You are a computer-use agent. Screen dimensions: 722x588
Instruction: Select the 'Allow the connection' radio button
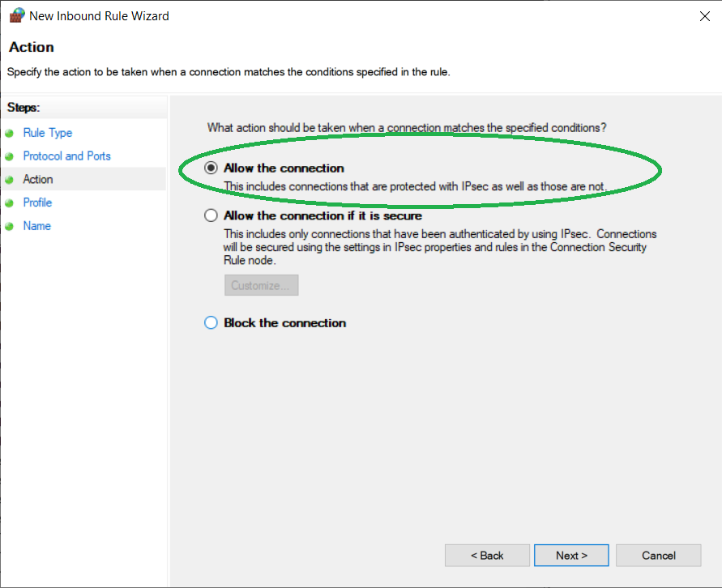[211, 168]
